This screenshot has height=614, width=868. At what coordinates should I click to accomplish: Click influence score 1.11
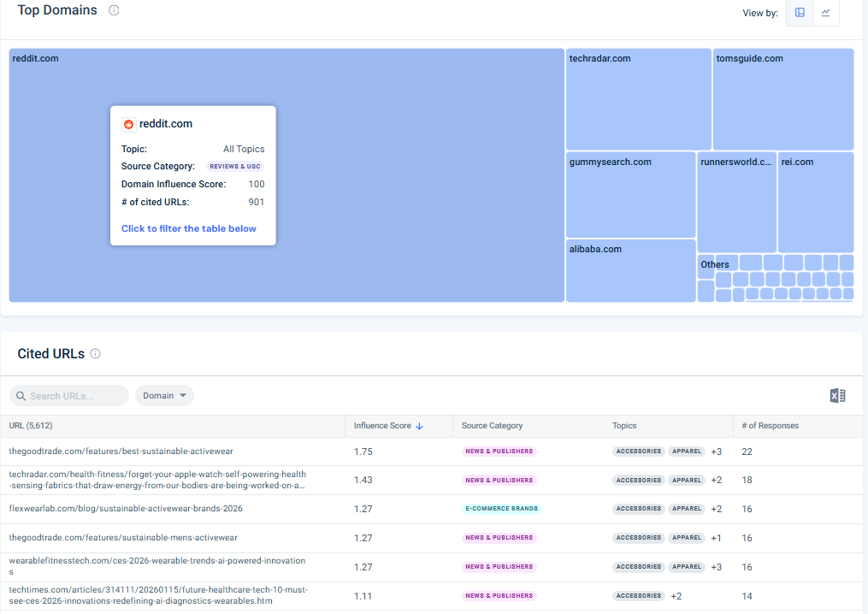pyautogui.click(x=363, y=596)
